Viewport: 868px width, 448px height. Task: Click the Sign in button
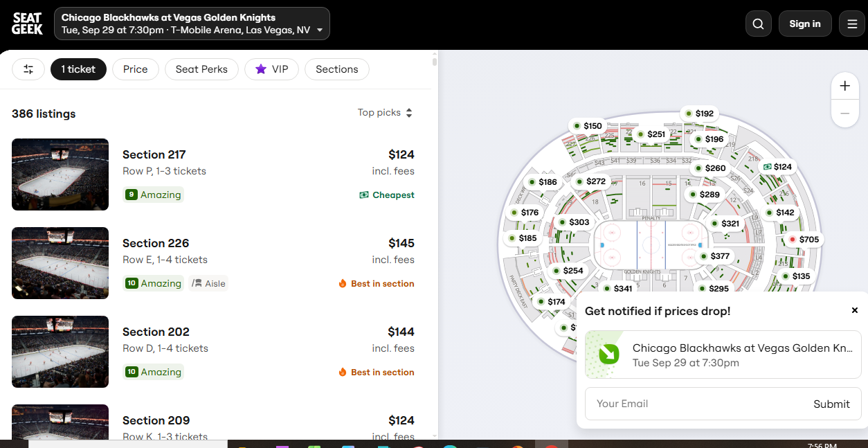click(x=805, y=24)
